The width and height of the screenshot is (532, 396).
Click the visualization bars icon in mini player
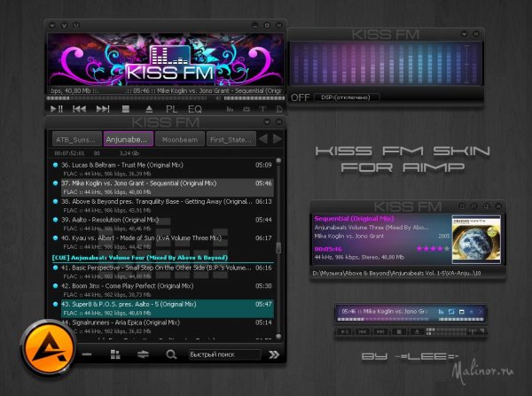[x=441, y=311]
